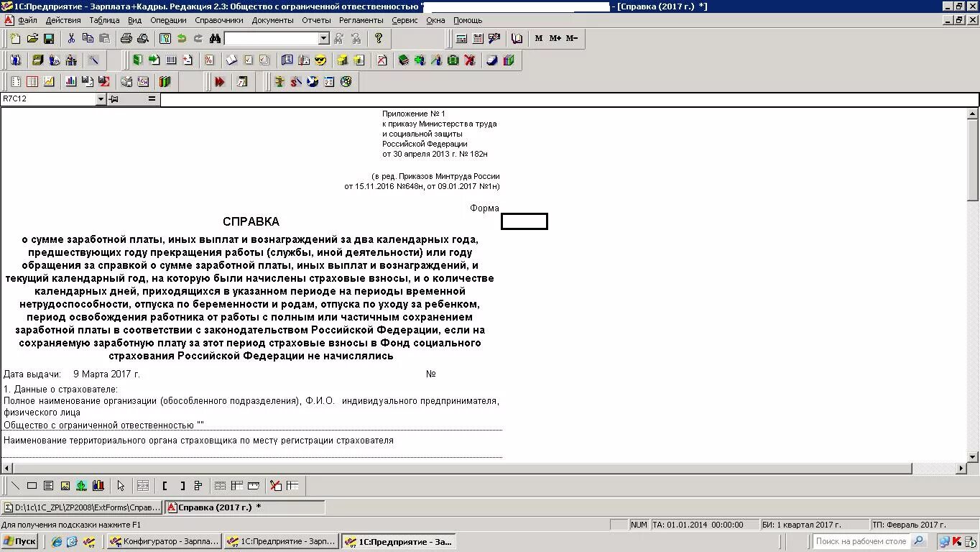980x552 pixels.
Task: Open the calendar icon
Action: [x=478, y=38]
